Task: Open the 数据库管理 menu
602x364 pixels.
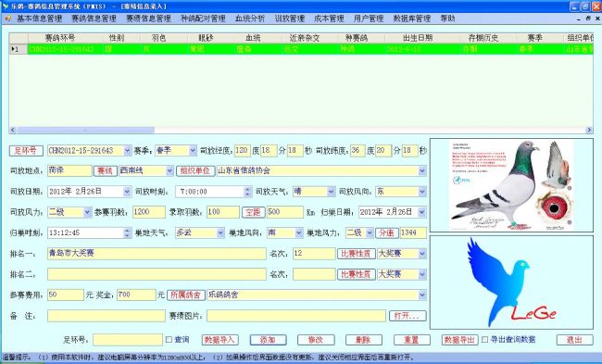Action: tap(412, 19)
